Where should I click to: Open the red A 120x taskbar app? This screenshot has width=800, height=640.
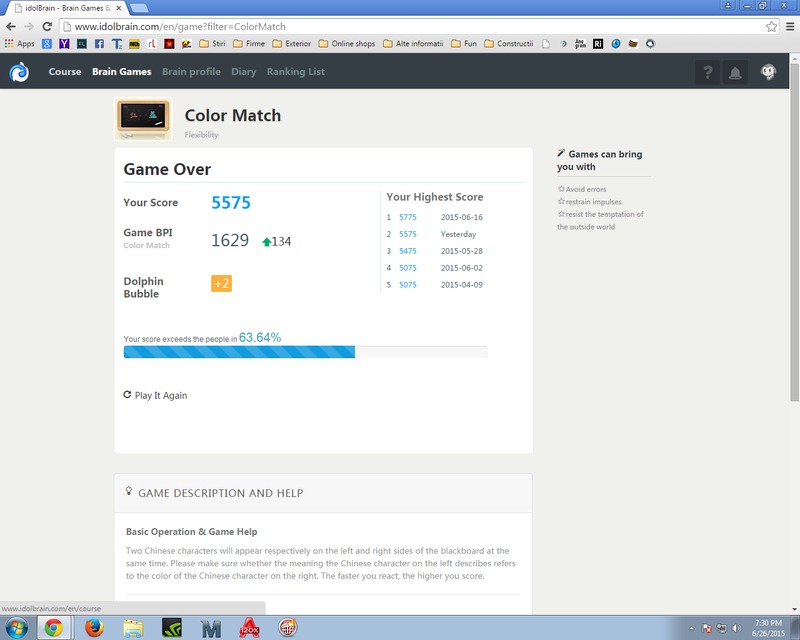click(249, 628)
